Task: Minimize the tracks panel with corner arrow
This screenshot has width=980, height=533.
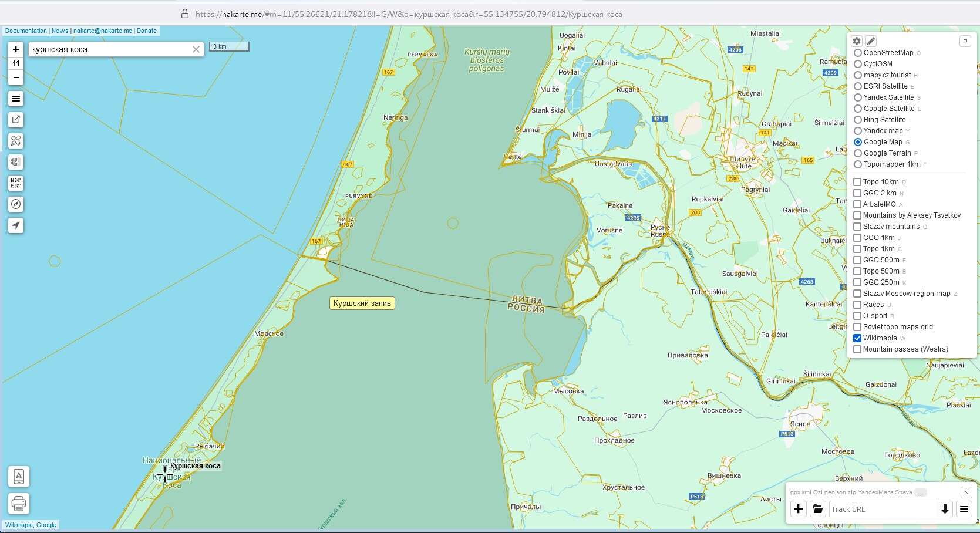Action: click(x=966, y=492)
